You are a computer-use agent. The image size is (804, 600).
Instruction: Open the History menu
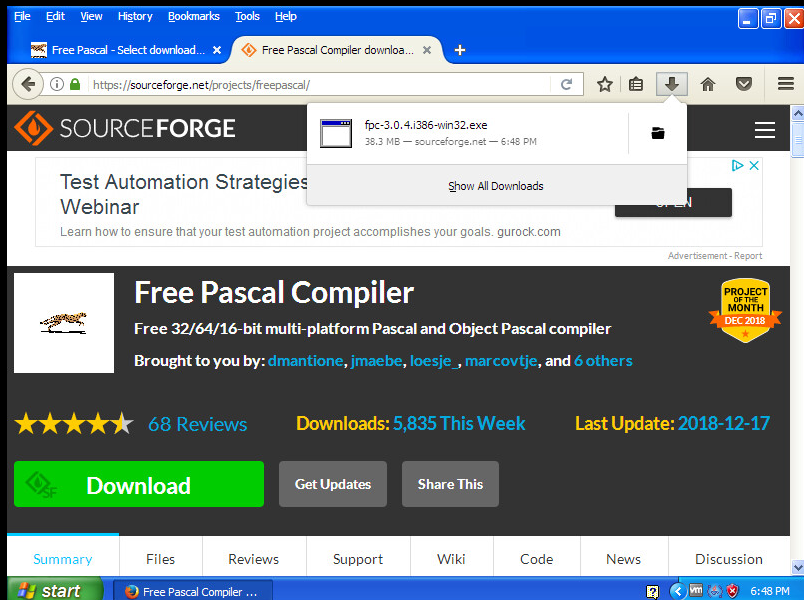click(x=135, y=16)
